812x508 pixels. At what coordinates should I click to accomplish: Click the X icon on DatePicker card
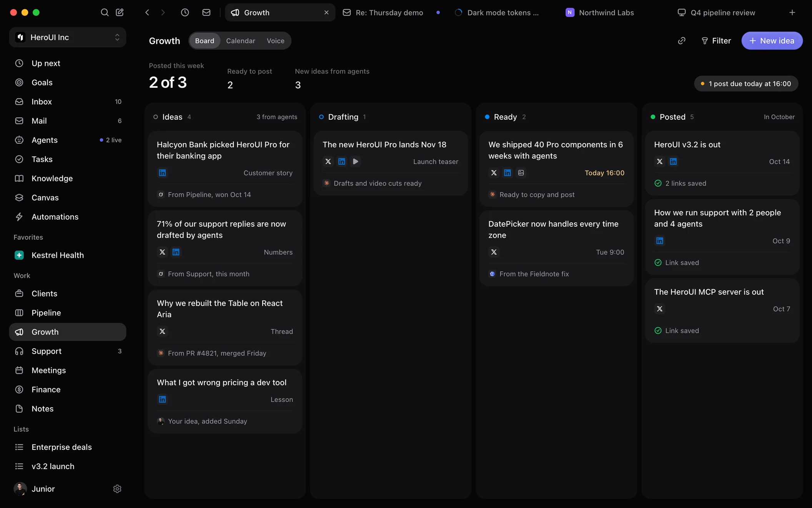494,252
